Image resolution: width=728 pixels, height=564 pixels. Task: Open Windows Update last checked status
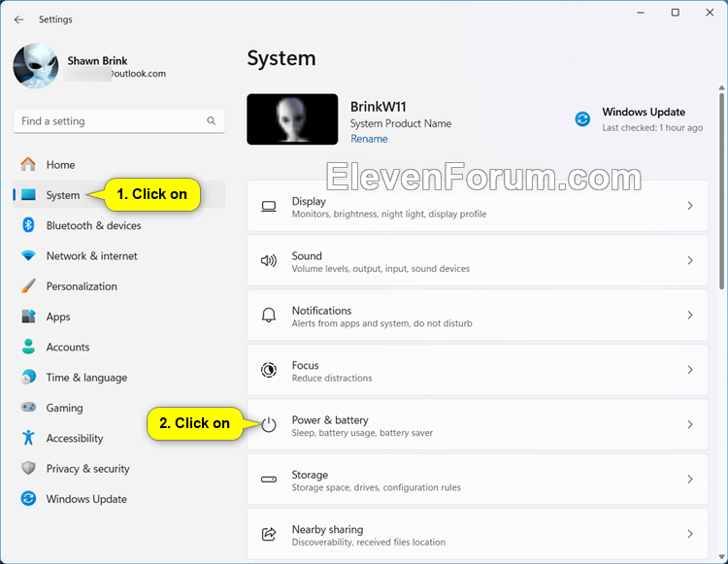coord(652,128)
